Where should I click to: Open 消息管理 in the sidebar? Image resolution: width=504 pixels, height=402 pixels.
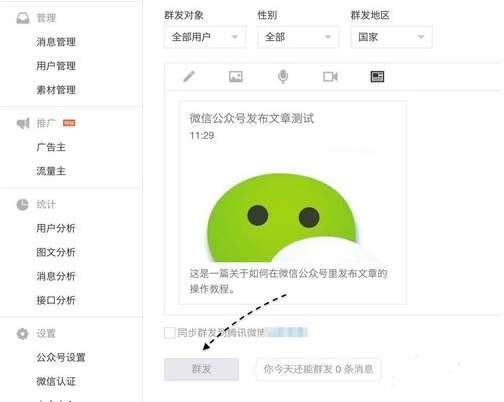tap(56, 42)
